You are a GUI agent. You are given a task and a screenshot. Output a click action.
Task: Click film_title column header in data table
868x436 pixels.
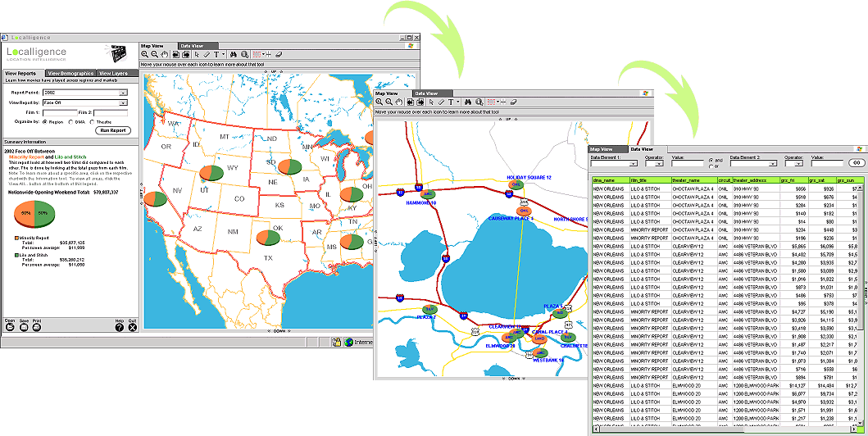[x=651, y=180]
